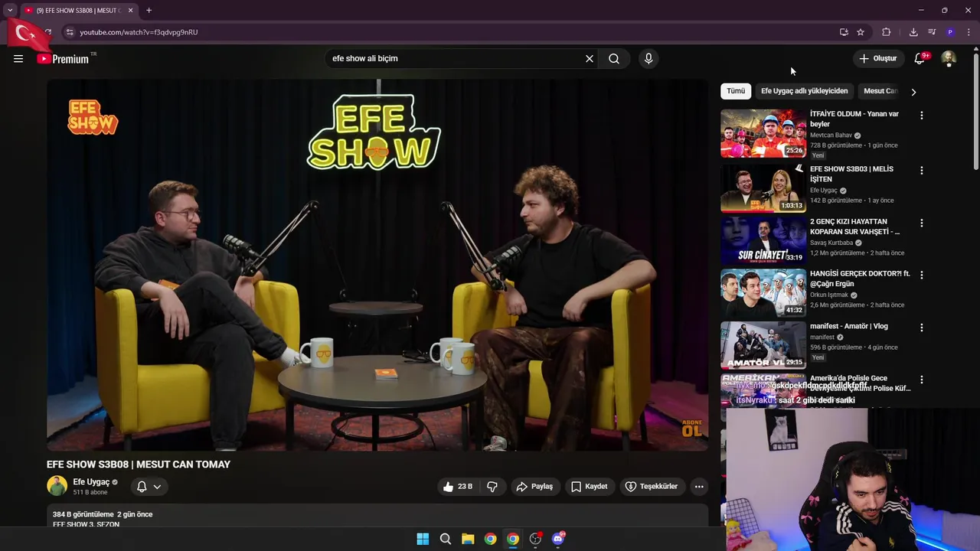
Task: Reload the page with the refresh icon
Action: click(47, 32)
